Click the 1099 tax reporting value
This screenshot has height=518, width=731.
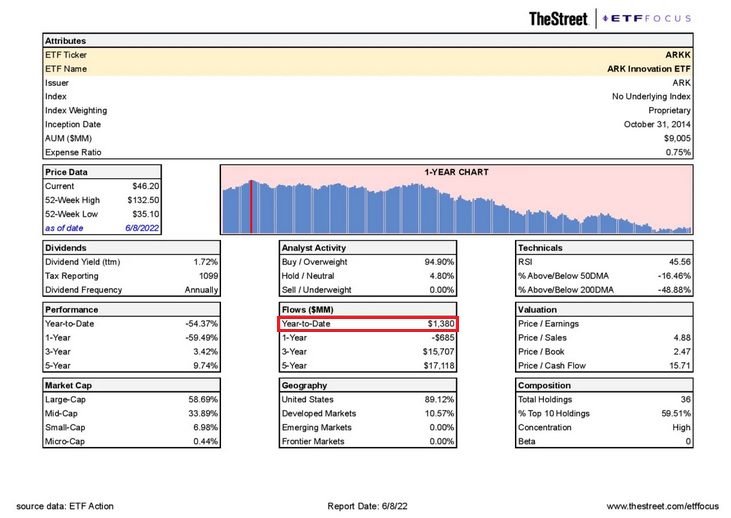click(x=208, y=276)
